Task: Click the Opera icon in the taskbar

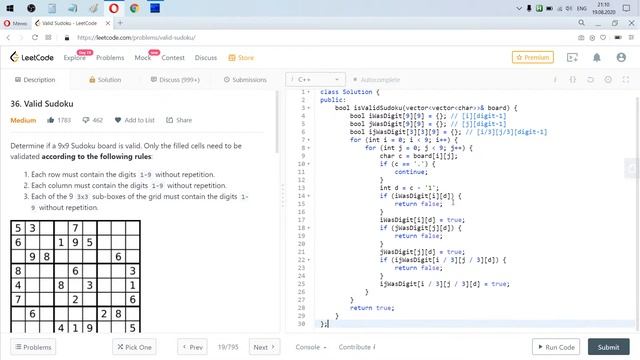Action: tap(113, 8)
